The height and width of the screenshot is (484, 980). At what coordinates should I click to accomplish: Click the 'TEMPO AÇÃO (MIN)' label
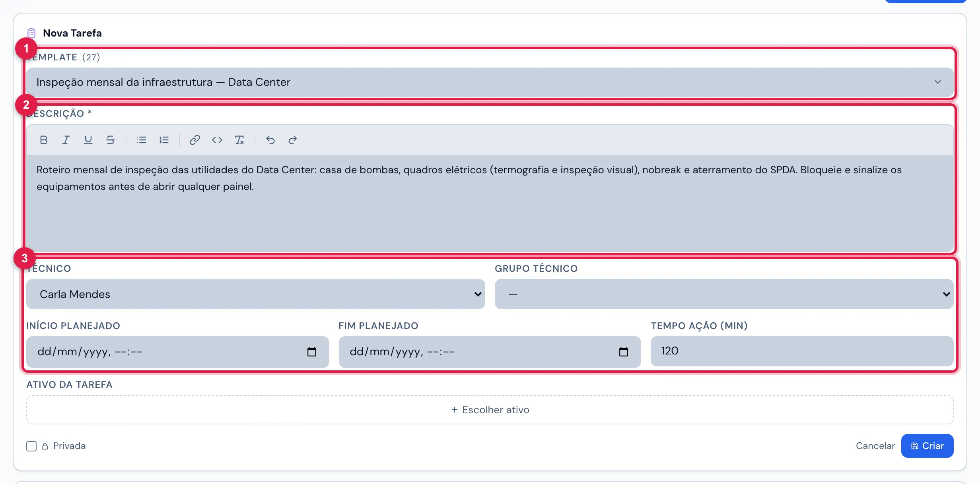tap(699, 326)
